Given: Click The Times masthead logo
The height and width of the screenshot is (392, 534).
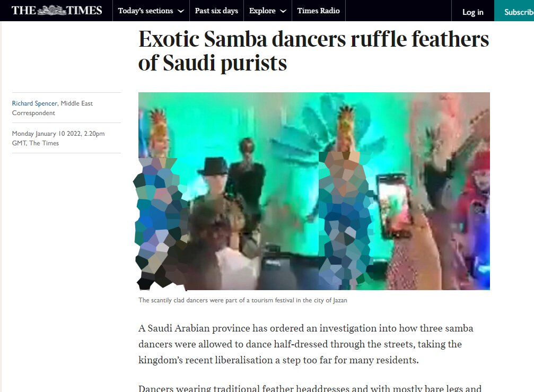Looking at the screenshot, I should pyautogui.click(x=57, y=10).
